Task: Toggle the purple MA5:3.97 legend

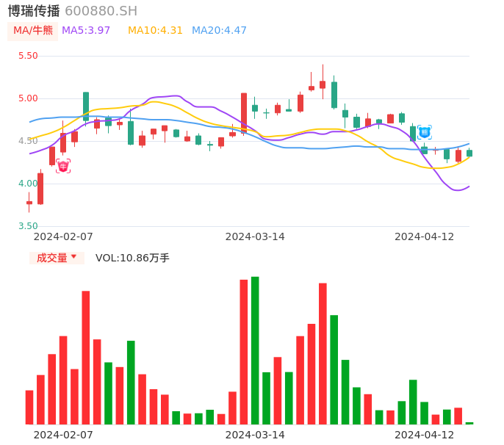Action: click(x=86, y=31)
